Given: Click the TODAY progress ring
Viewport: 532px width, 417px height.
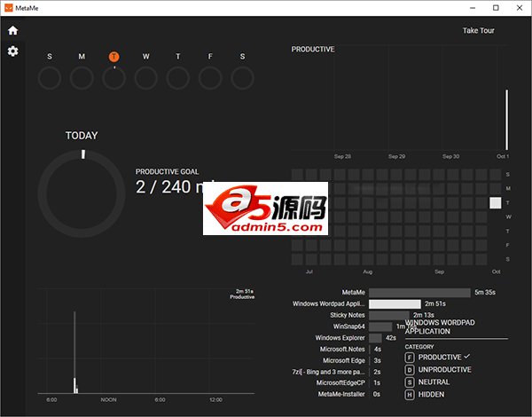Looking at the screenshot, I should 82,194.
